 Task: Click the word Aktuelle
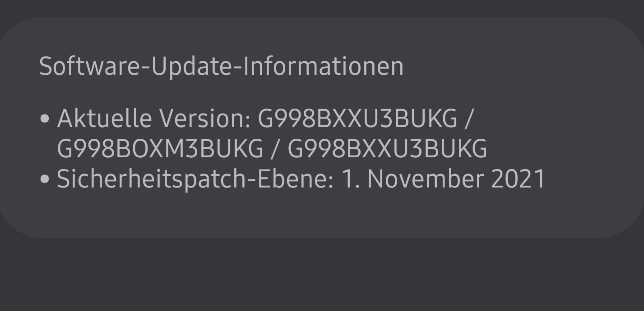(x=104, y=119)
